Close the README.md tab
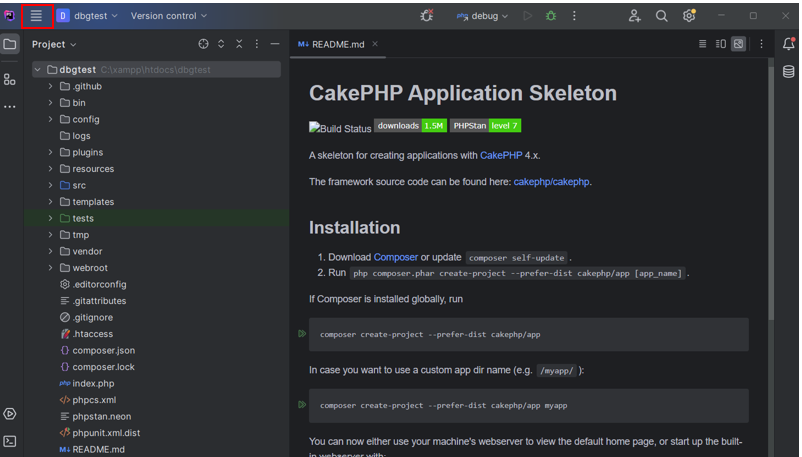The width and height of the screenshot is (802, 457). tap(375, 44)
